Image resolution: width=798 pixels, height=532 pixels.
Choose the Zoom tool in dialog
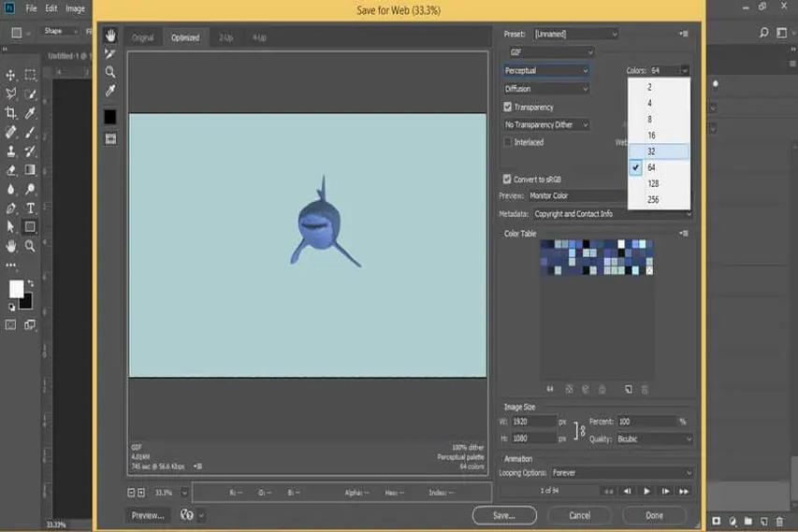(x=110, y=72)
